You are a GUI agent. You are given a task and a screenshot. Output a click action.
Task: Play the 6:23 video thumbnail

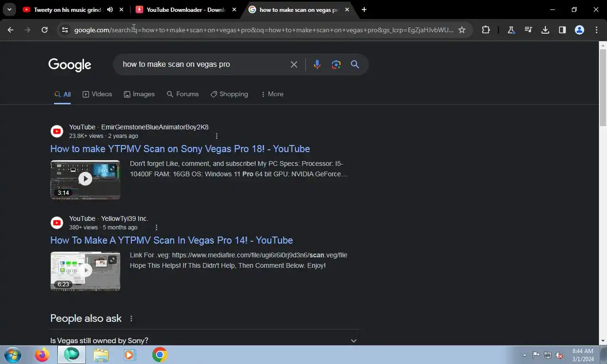point(85,271)
